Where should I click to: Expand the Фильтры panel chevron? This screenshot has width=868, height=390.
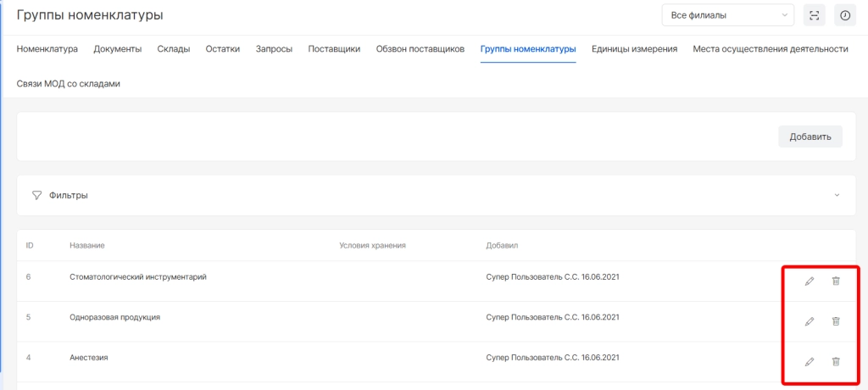click(x=837, y=195)
